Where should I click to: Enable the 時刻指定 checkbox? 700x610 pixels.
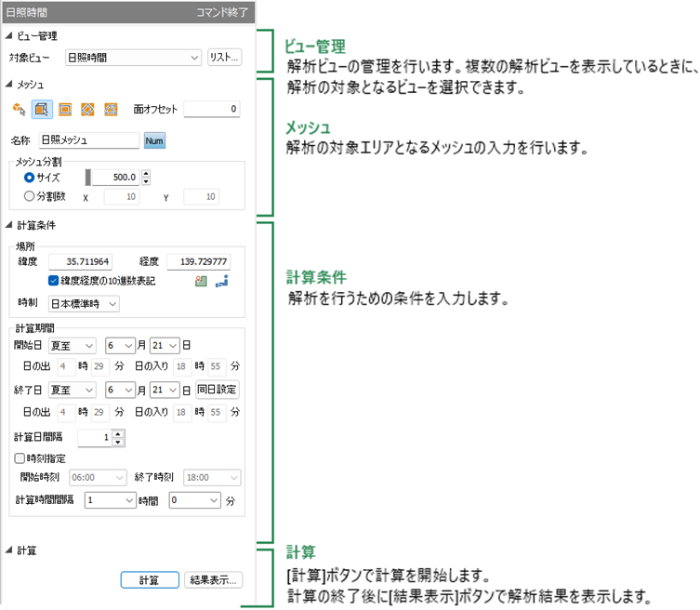(x=20, y=458)
